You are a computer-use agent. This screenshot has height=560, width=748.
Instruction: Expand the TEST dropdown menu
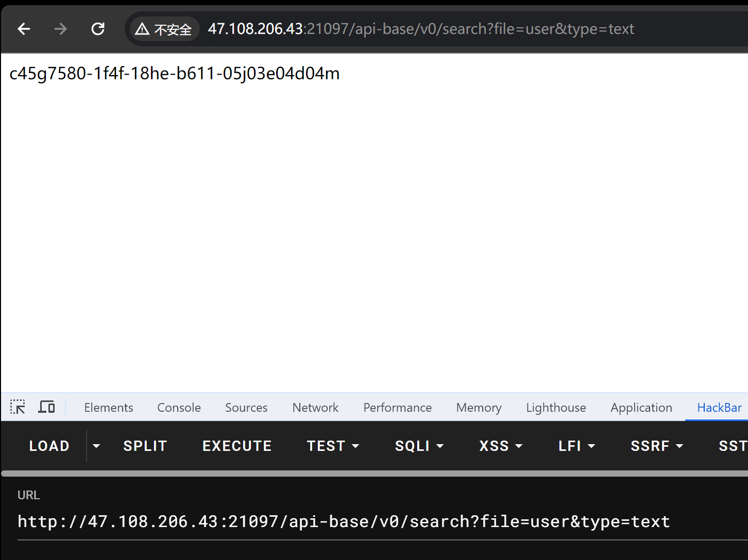[x=333, y=446]
